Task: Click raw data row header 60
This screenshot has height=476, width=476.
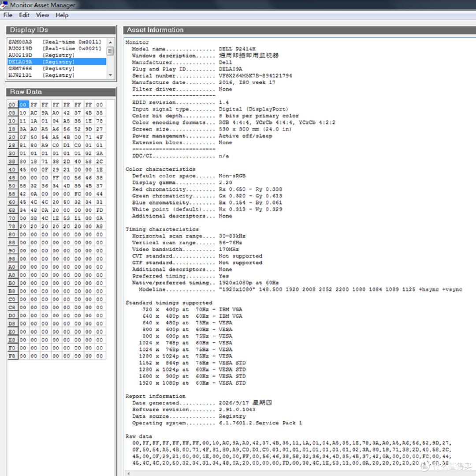Action: [x=12, y=202]
